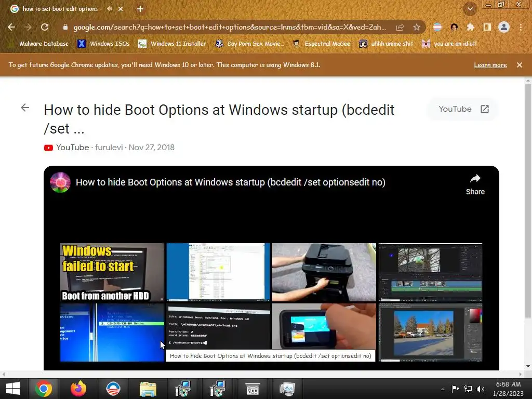Open the handheld phone video thumbnail

tap(324, 326)
